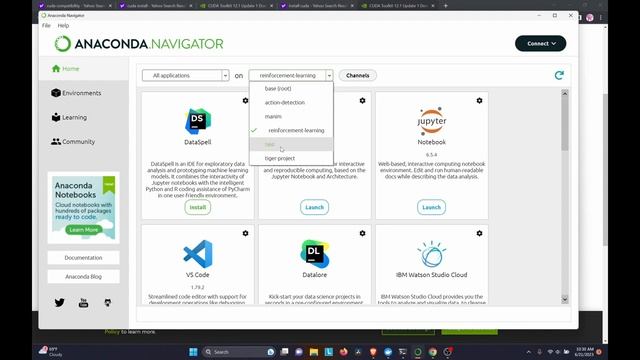Image resolution: width=640 pixels, height=360 pixels.
Task: Switch to the first CUDA Toolkit 12.1 browser tab
Action: [x=237, y=6]
